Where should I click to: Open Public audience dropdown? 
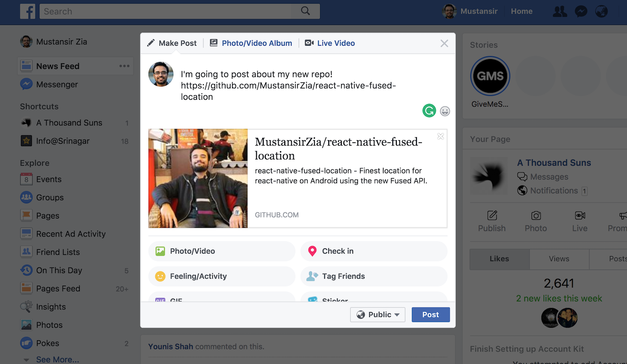pyautogui.click(x=378, y=315)
